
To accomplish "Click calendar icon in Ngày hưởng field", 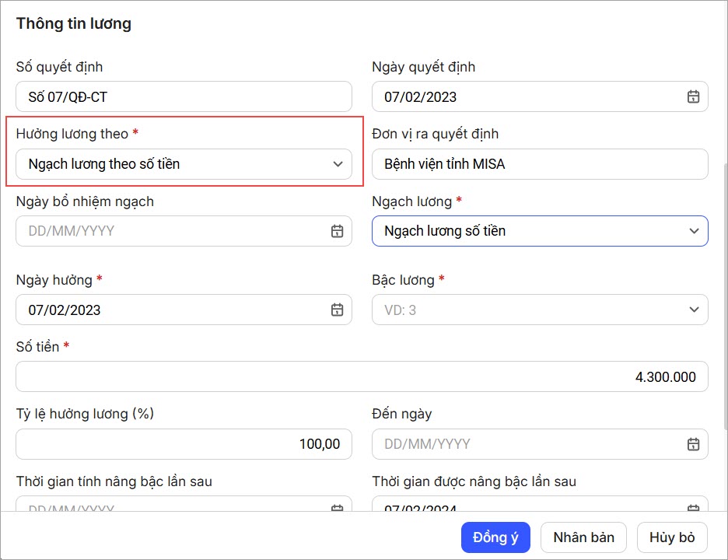I will [x=337, y=310].
